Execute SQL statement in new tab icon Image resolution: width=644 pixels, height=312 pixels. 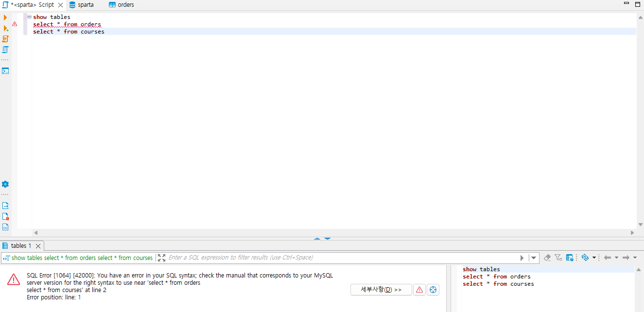click(x=6, y=28)
